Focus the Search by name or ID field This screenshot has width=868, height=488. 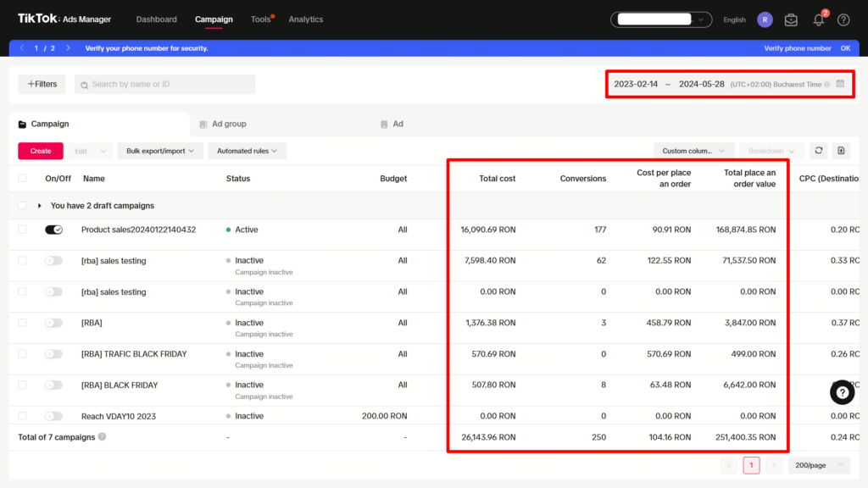(x=165, y=84)
